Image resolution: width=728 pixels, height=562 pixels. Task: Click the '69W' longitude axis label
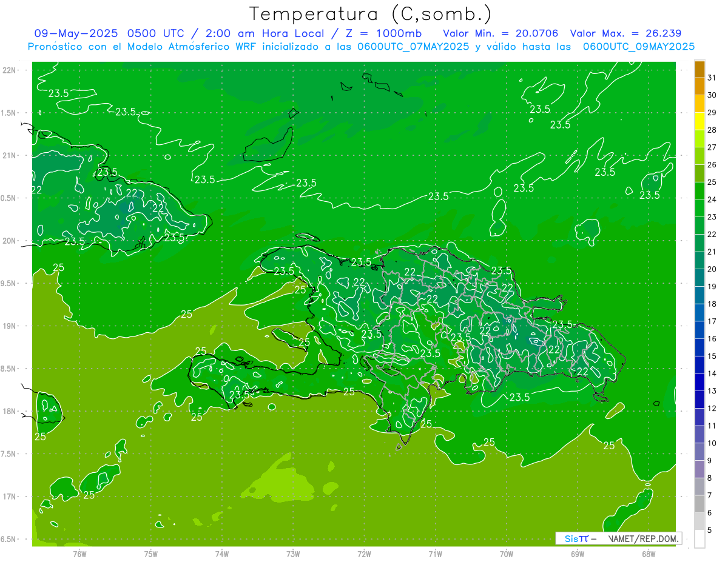[577, 554]
